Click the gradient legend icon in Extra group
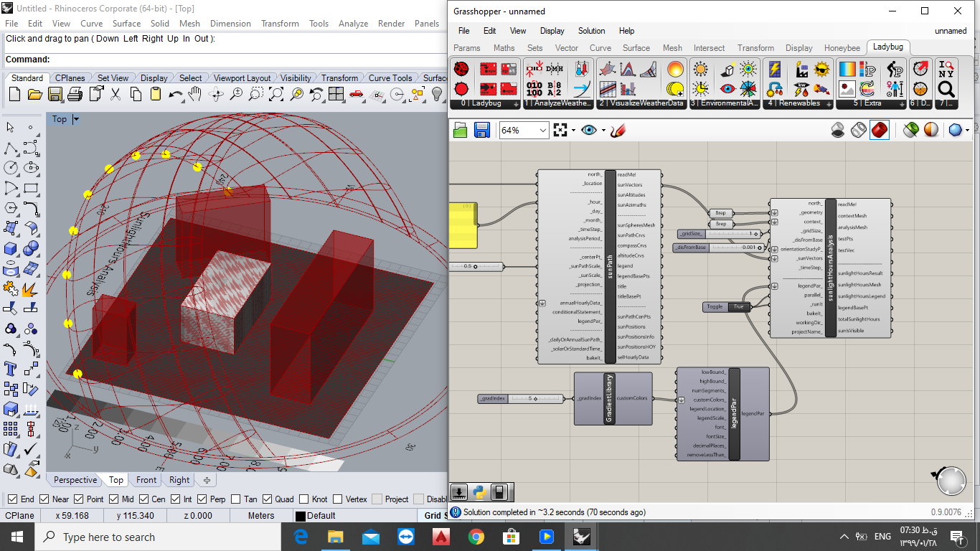The width and height of the screenshot is (980, 551). pos(847,70)
